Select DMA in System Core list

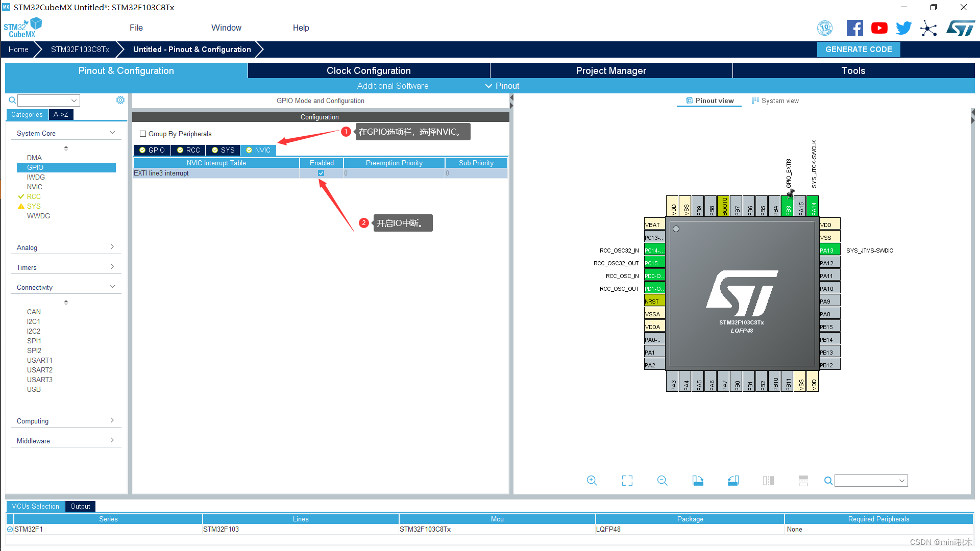(x=34, y=158)
